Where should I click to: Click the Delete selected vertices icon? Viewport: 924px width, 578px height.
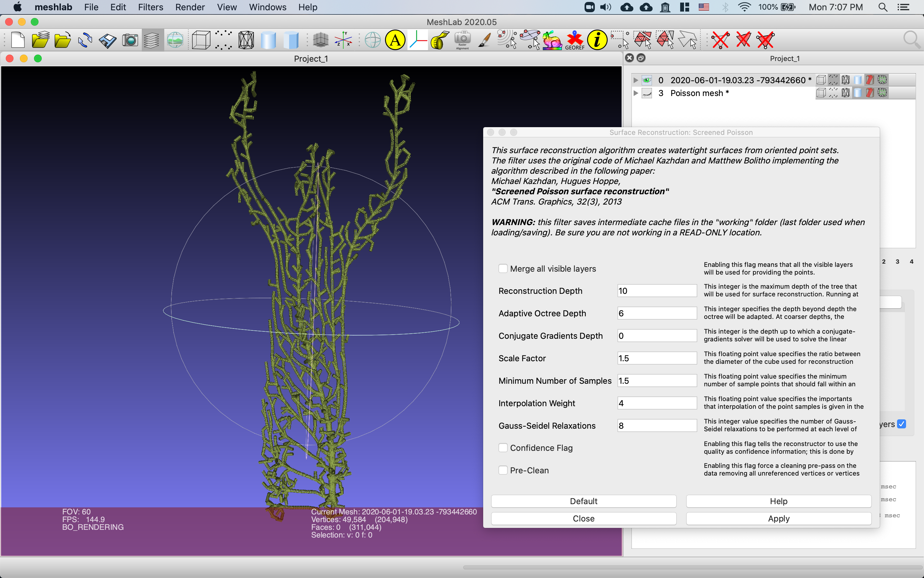[x=721, y=40]
